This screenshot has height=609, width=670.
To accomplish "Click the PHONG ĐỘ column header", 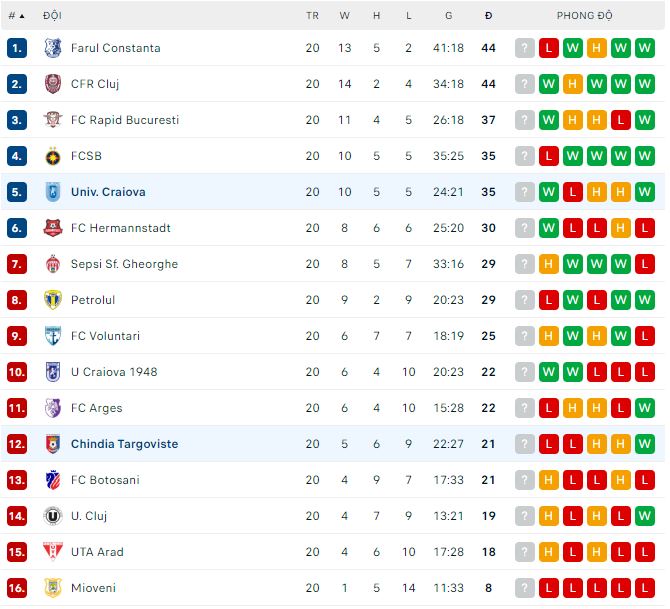I will pyautogui.click(x=585, y=16).
